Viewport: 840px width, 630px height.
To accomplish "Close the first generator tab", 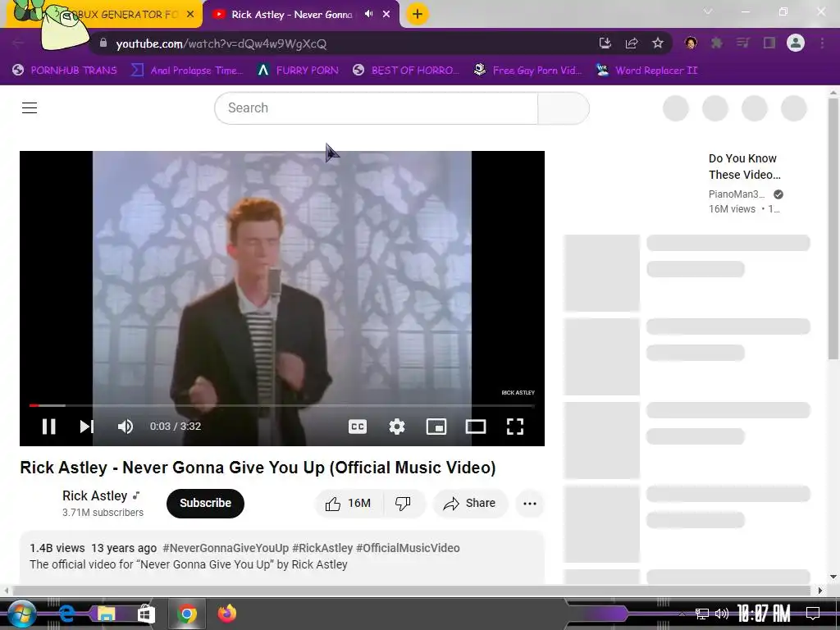I will [x=190, y=15].
